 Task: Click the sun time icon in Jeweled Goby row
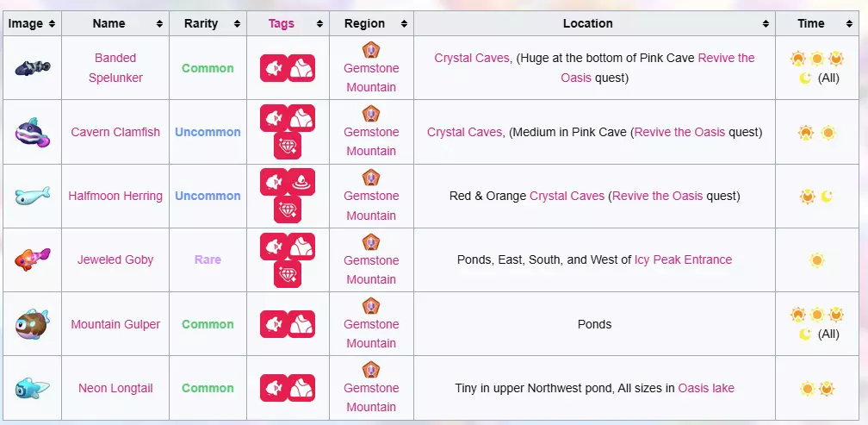coord(816,259)
